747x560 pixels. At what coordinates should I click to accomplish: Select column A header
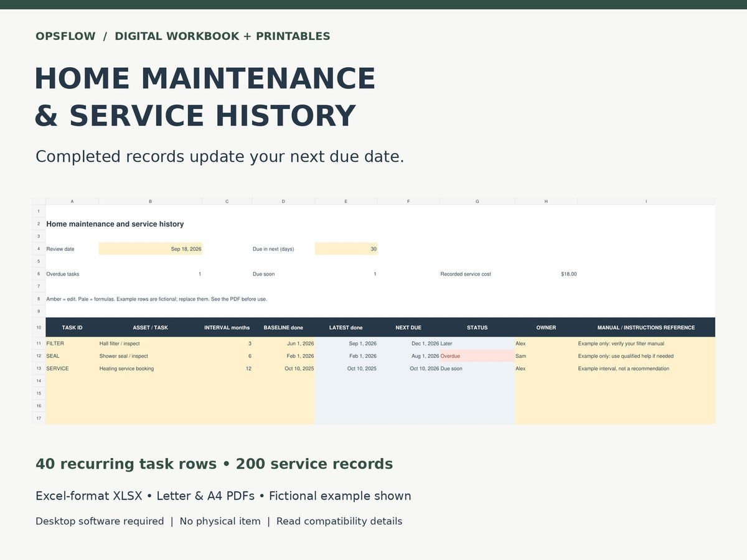tap(72, 202)
